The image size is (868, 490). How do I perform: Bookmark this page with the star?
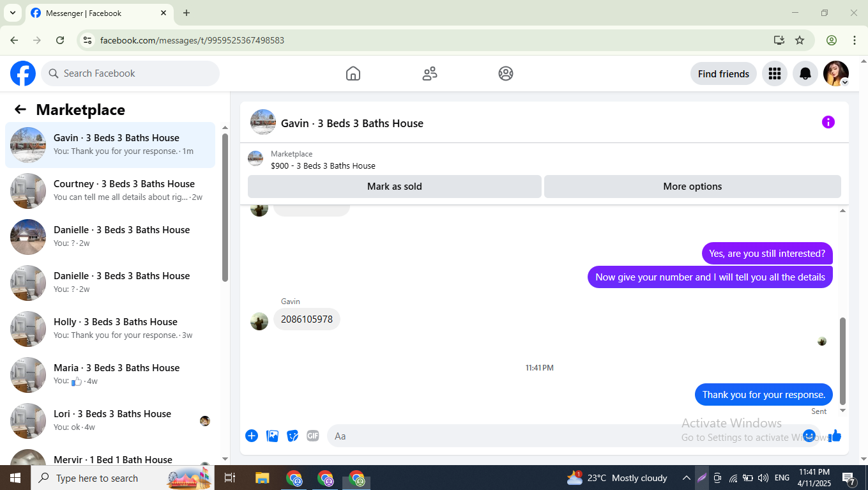tap(800, 40)
